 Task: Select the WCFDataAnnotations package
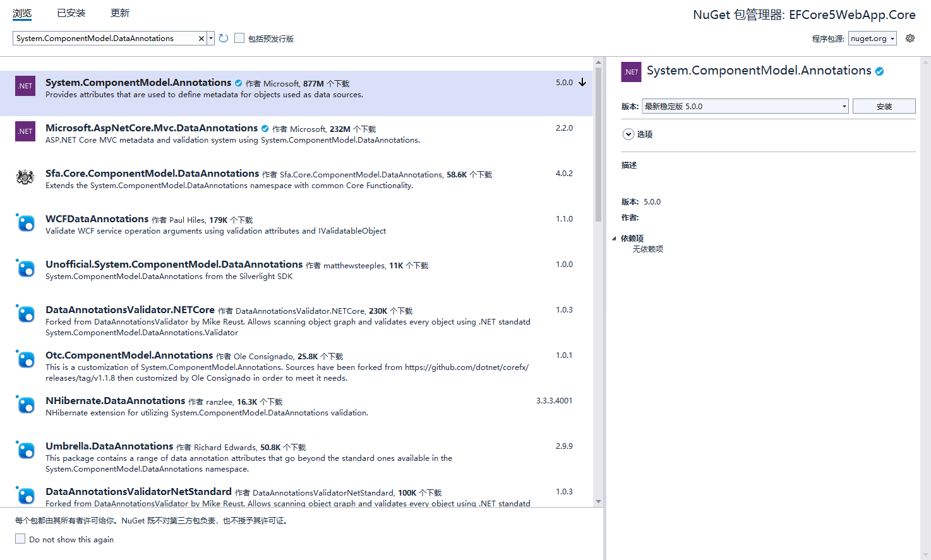tap(296, 230)
